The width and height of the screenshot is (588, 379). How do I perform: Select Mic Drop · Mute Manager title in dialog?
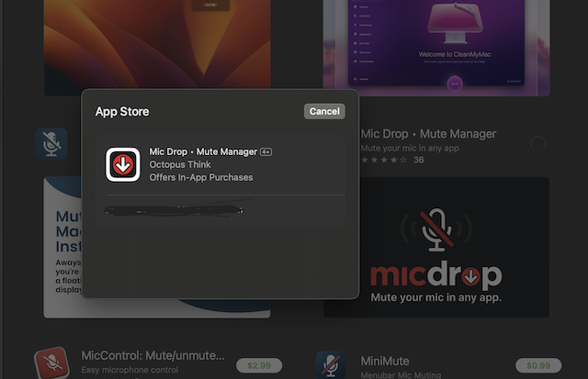[x=203, y=151]
